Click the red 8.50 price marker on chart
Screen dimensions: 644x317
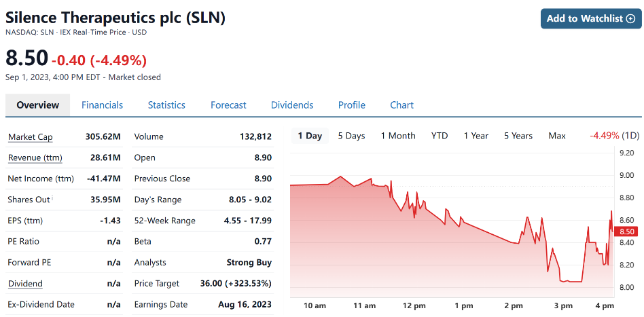tap(624, 231)
